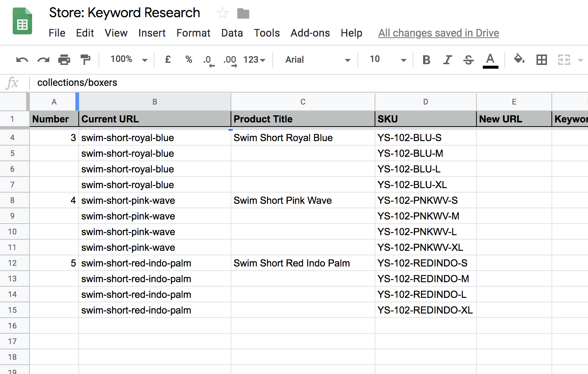
Task: Print the spreadsheet using printer icon
Action: 64,60
